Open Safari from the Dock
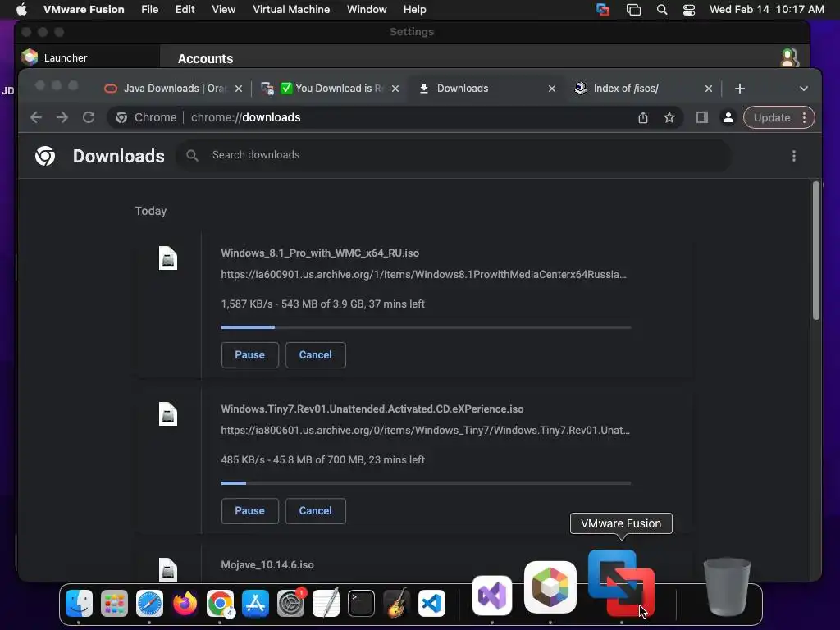This screenshot has width=840, height=630. pyautogui.click(x=149, y=603)
